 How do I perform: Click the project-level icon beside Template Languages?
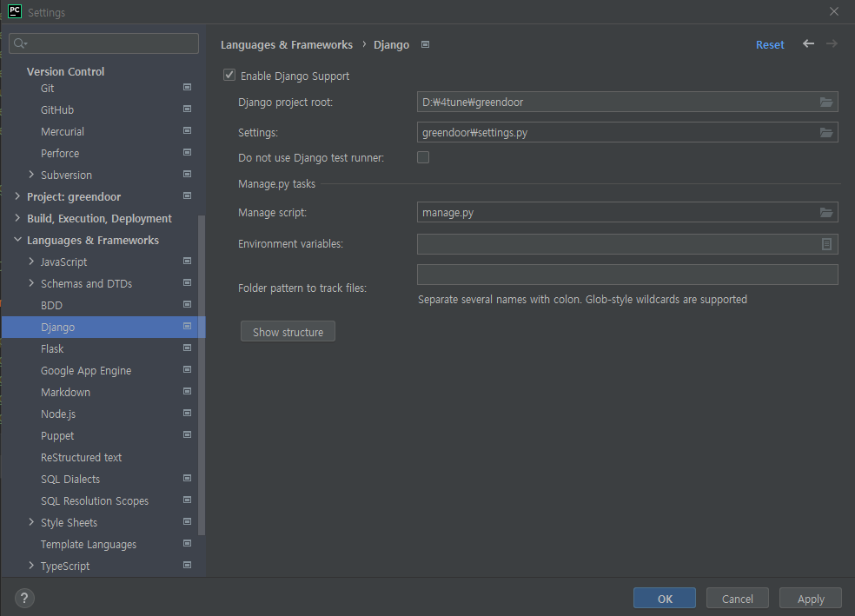pyautogui.click(x=187, y=544)
